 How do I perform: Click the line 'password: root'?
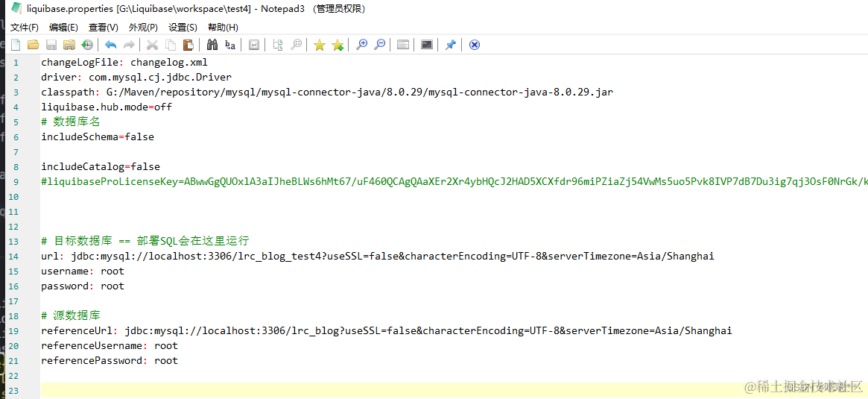click(x=83, y=286)
